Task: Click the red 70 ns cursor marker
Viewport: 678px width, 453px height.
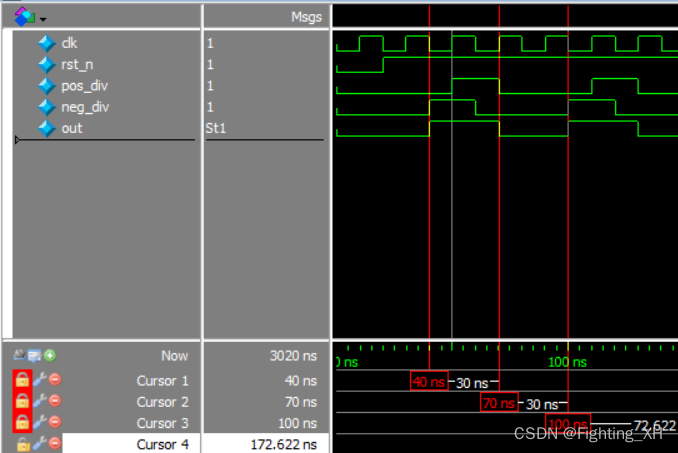Action: (499, 402)
